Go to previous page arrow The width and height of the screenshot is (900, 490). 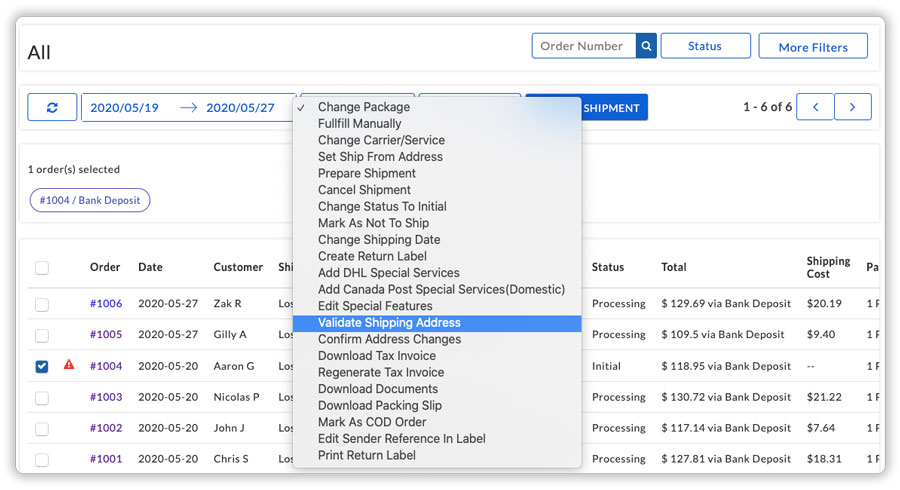pos(815,107)
